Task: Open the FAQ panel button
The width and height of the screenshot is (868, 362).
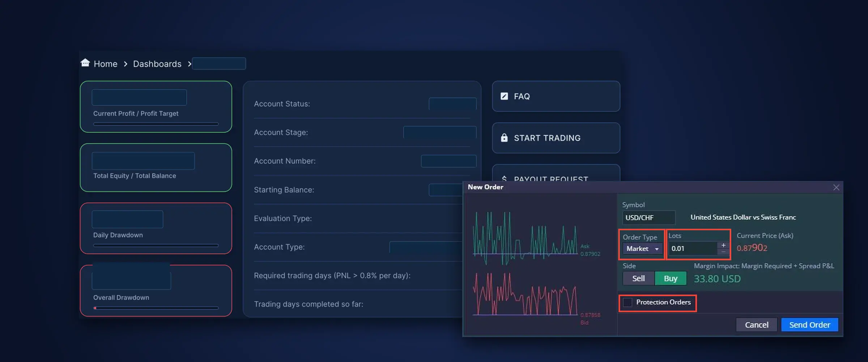Action: point(556,96)
